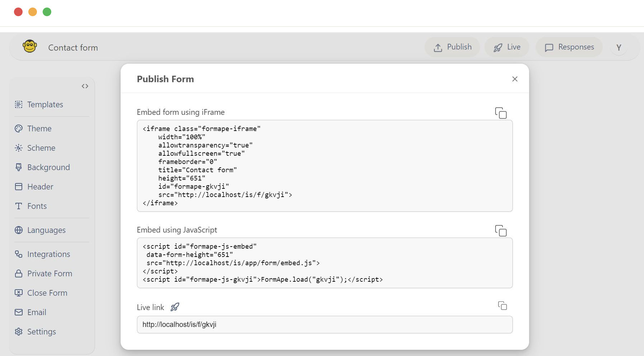The height and width of the screenshot is (356, 644).
Task: Click the Close Form screen icon
Action: click(x=19, y=293)
